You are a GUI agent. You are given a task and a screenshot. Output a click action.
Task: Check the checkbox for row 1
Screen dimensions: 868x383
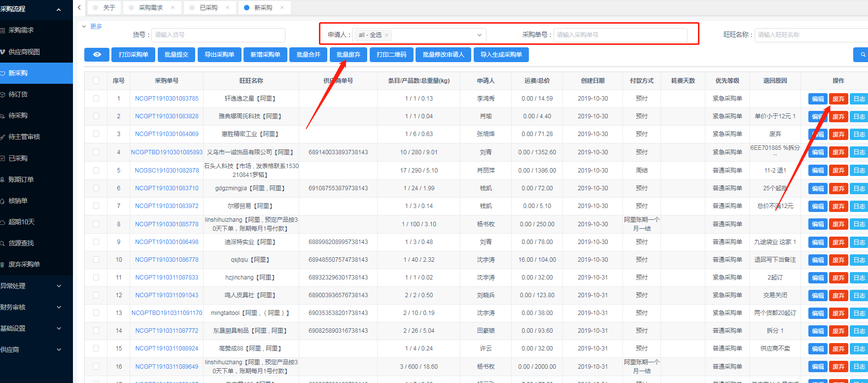click(x=96, y=99)
